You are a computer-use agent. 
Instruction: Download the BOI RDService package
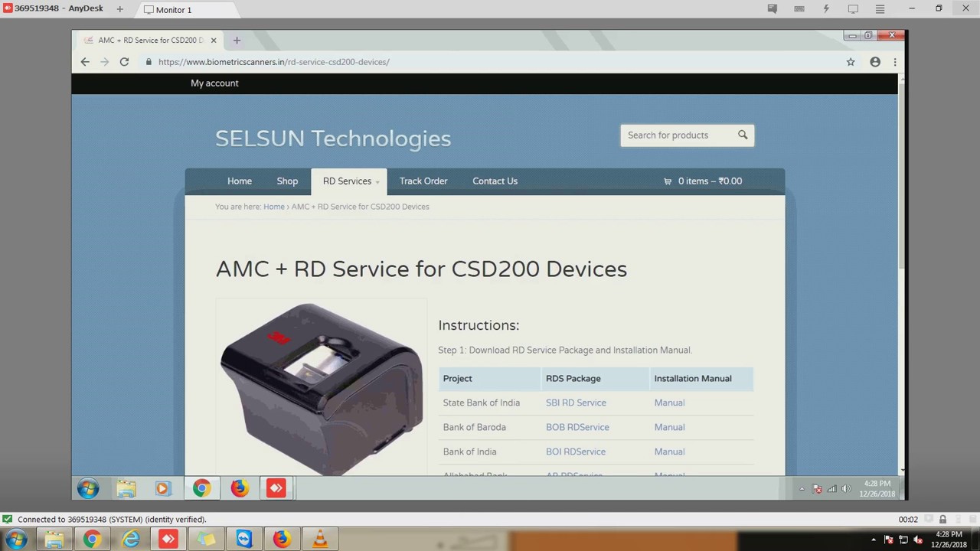click(x=576, y=452)
